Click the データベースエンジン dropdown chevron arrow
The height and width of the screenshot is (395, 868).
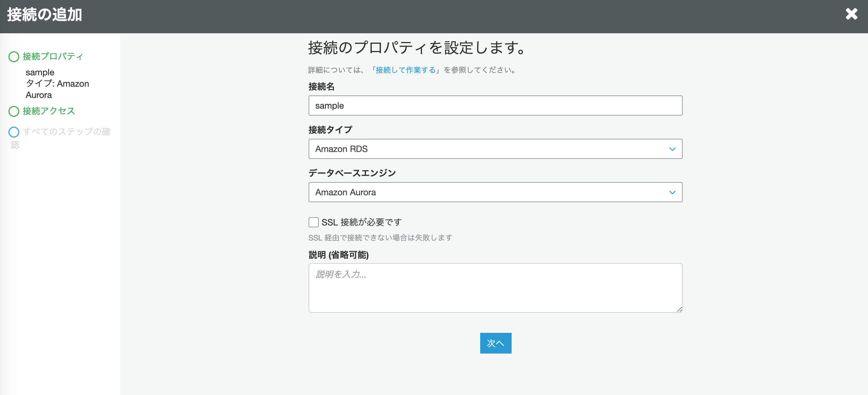pyautogui.click(x=672, y=192)
